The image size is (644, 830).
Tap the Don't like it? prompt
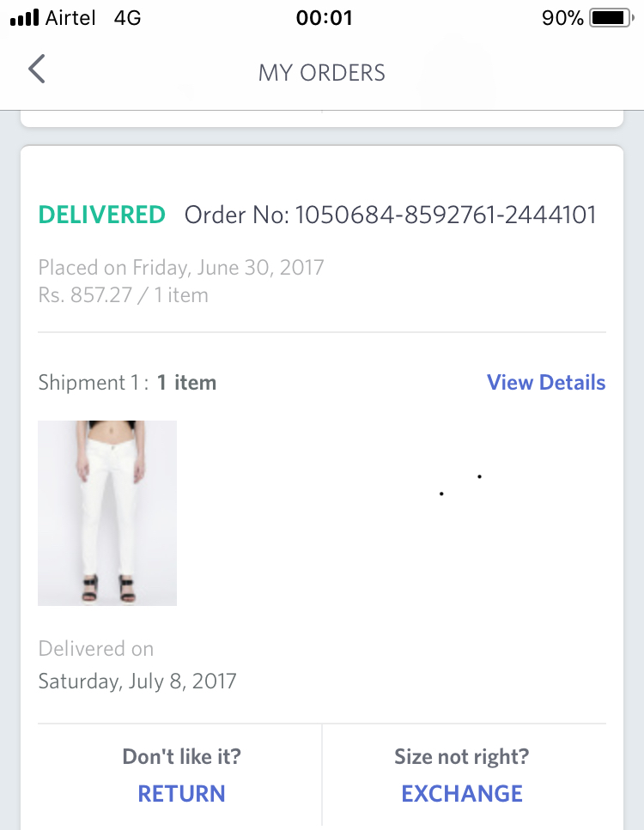click(x=182, y=756)
